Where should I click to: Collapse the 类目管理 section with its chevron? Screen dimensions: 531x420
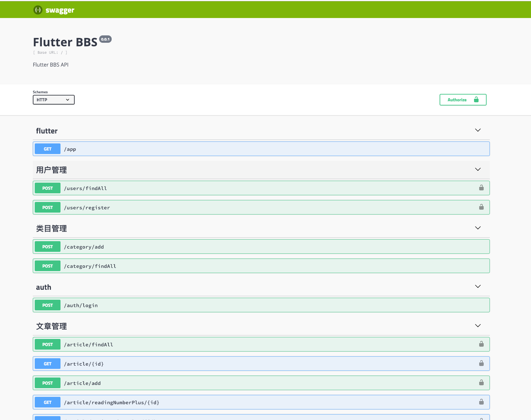coord(478,228)
